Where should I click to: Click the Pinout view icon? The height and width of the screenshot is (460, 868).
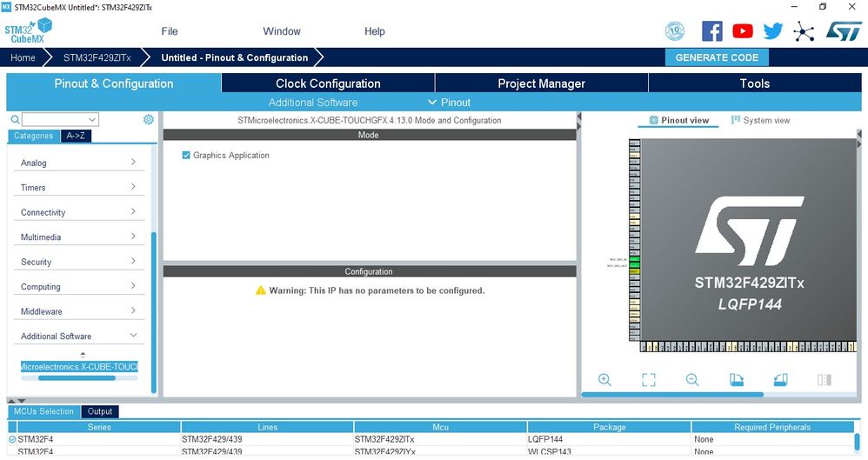click(x=653, y=120)
